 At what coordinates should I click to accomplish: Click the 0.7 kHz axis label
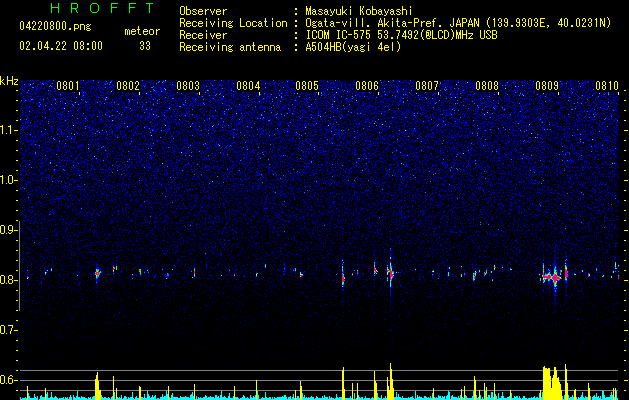(9, 330)
